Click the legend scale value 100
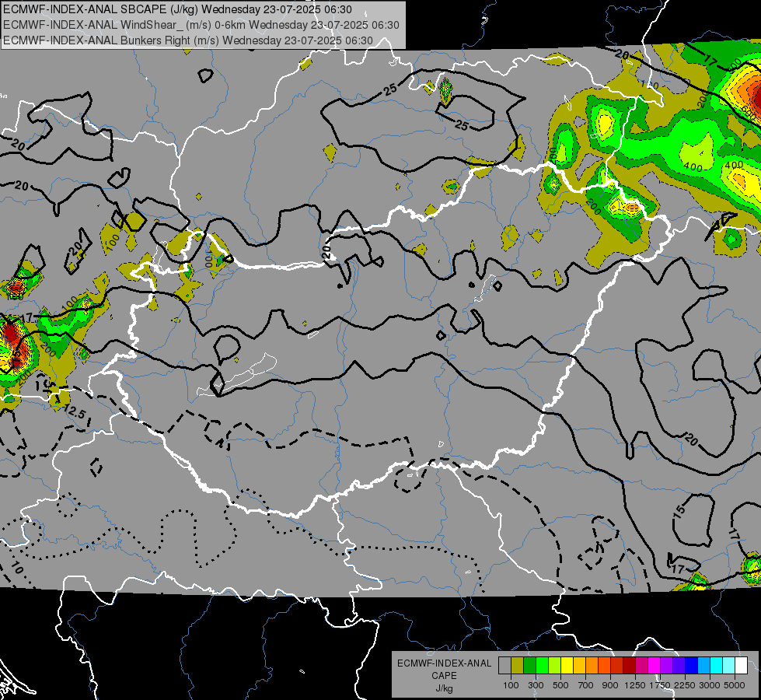761x700 pixels. point(511,685)
